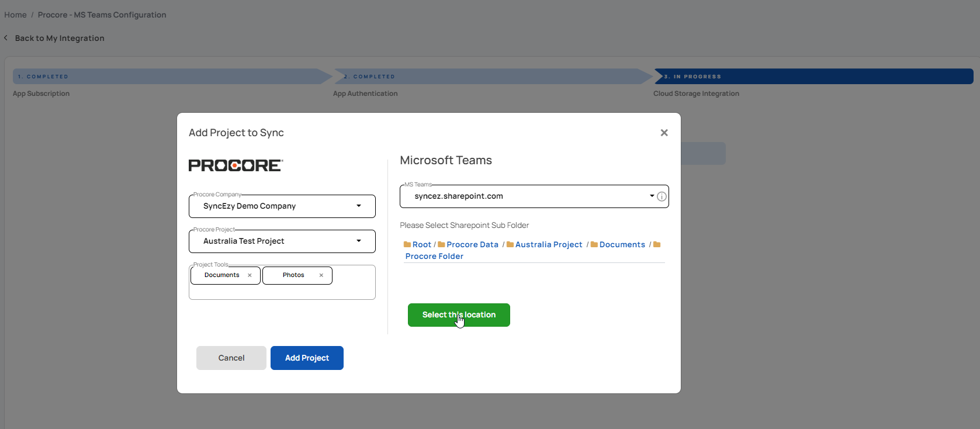Click the Documents folder icon in breadcrumb
Image resolution: width=980 pixels, height=429 pixels.
click(594, 245)
